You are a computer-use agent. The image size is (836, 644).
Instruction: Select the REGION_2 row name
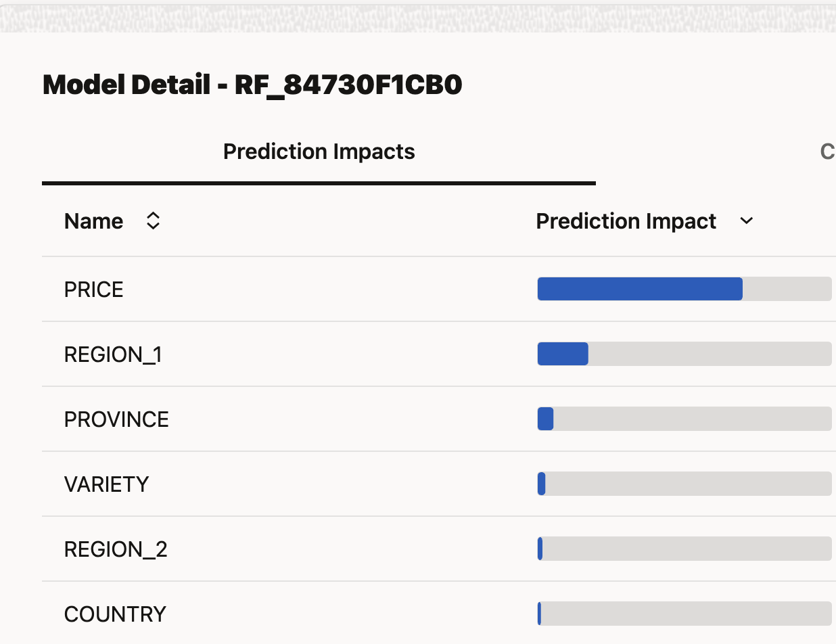(x=116, y=549)
